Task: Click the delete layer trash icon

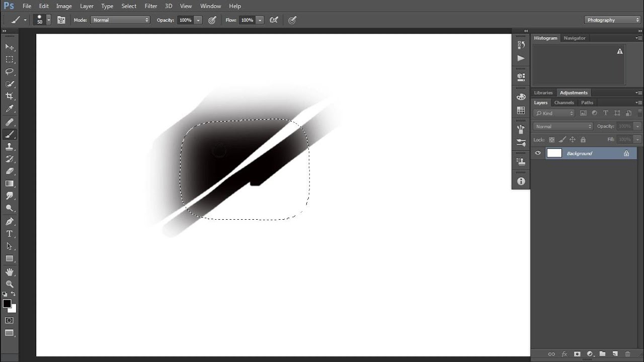Action: coord(627,354)
